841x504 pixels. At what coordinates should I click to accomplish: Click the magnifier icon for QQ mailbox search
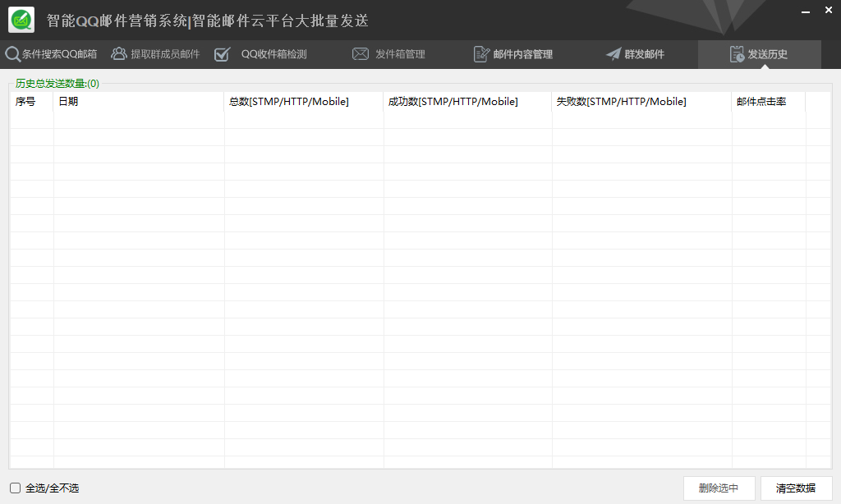click(x=12, y=55)
